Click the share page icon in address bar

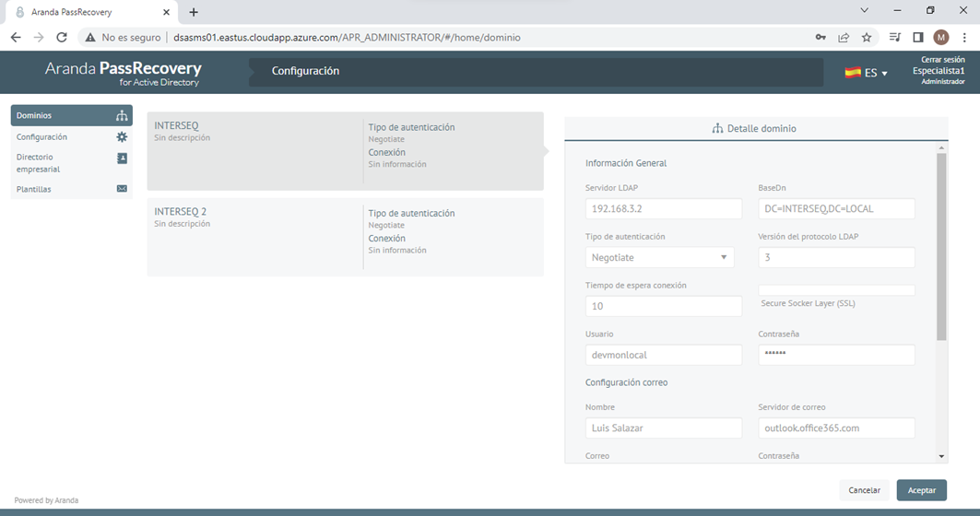pyautogui.click(x=844, y=38)
